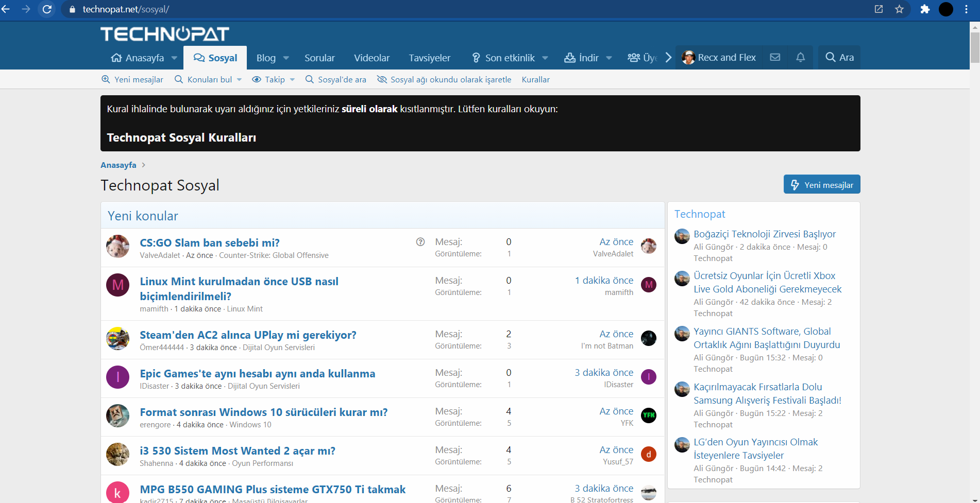Click the search magnifier labeled Ara
Viewport: 980px width, 503px height.
(839, 58)
